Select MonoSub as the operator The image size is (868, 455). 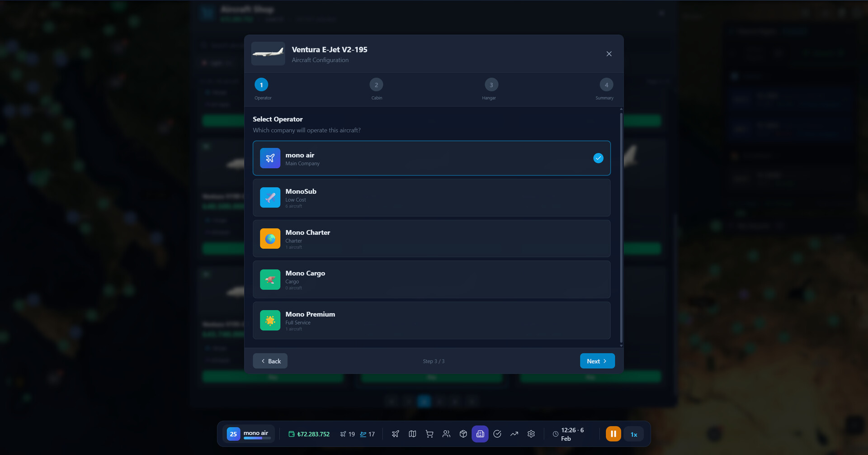pyautogui.click(x=431, y=198)
